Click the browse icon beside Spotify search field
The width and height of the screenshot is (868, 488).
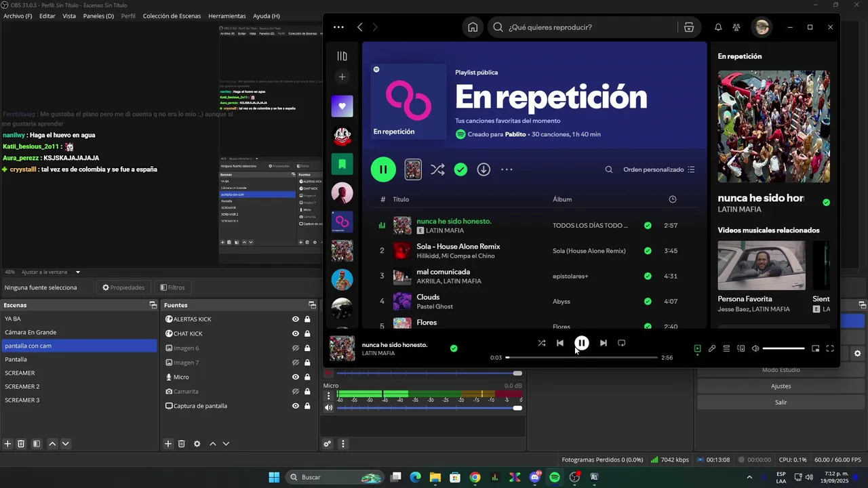(689, 27)
